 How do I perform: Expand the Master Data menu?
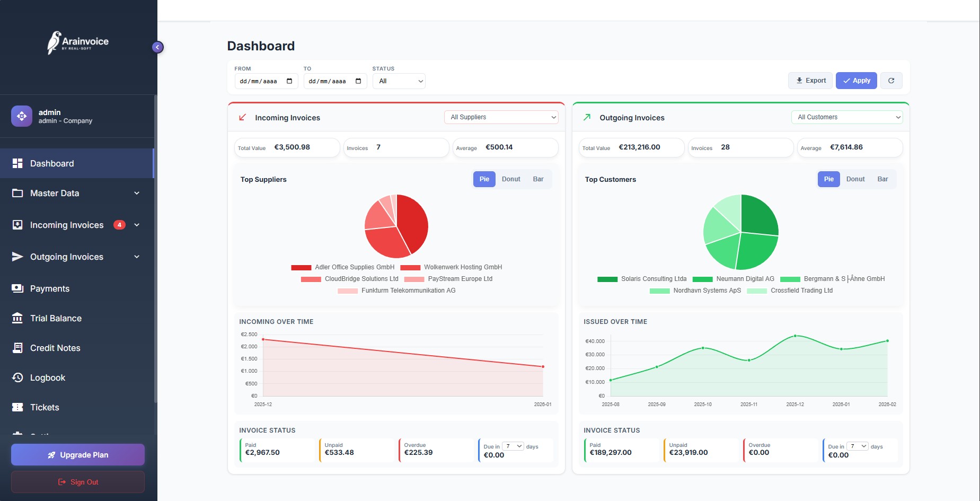tap(77, 193)
